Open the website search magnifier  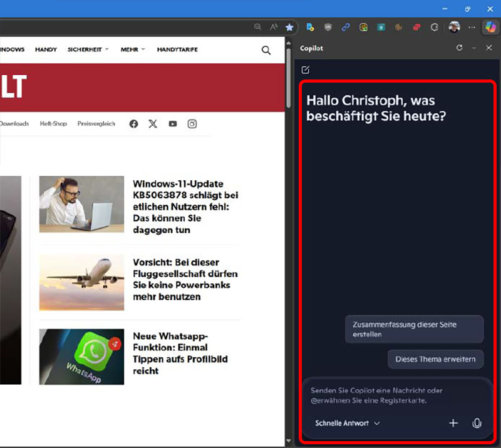click(x=266, y=49)
